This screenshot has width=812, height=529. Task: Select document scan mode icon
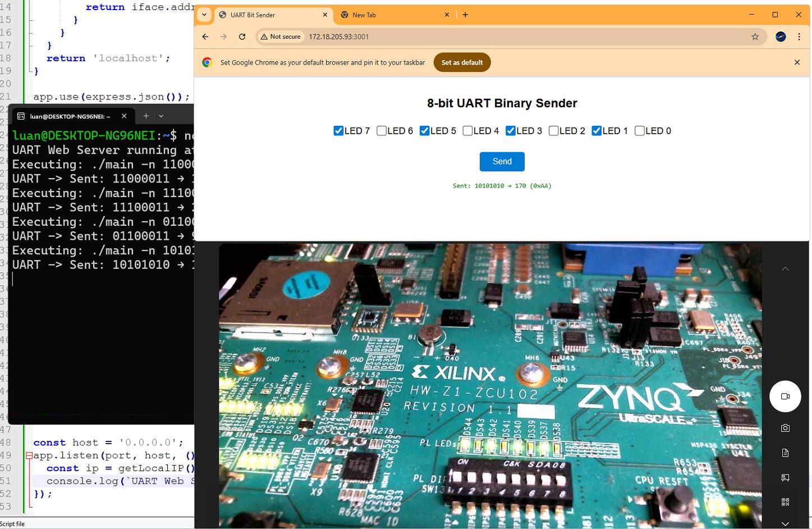(785, 453)
